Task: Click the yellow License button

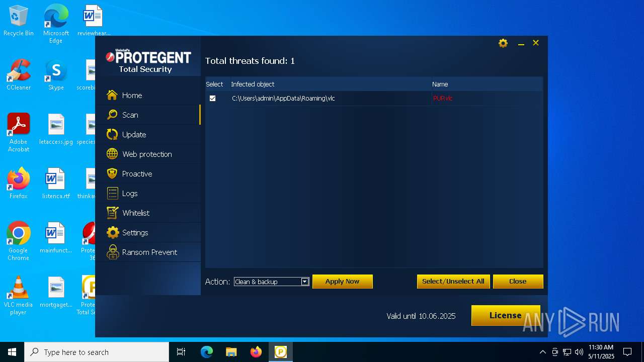Action: pos(505,315)
